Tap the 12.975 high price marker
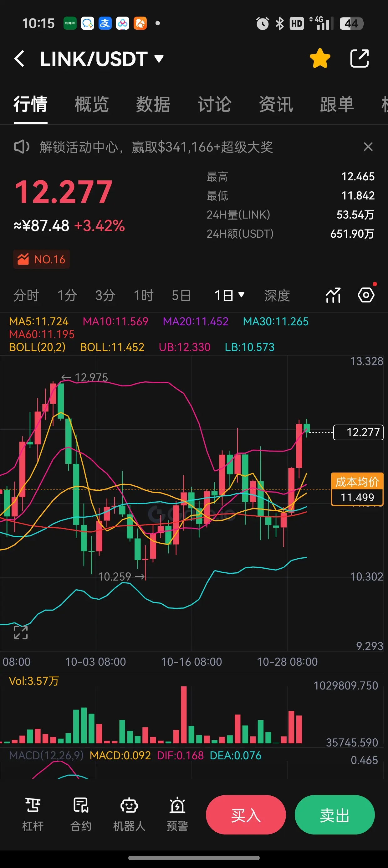Image resolution: width=388 pixels, height=868 pixels. point(84,377)
